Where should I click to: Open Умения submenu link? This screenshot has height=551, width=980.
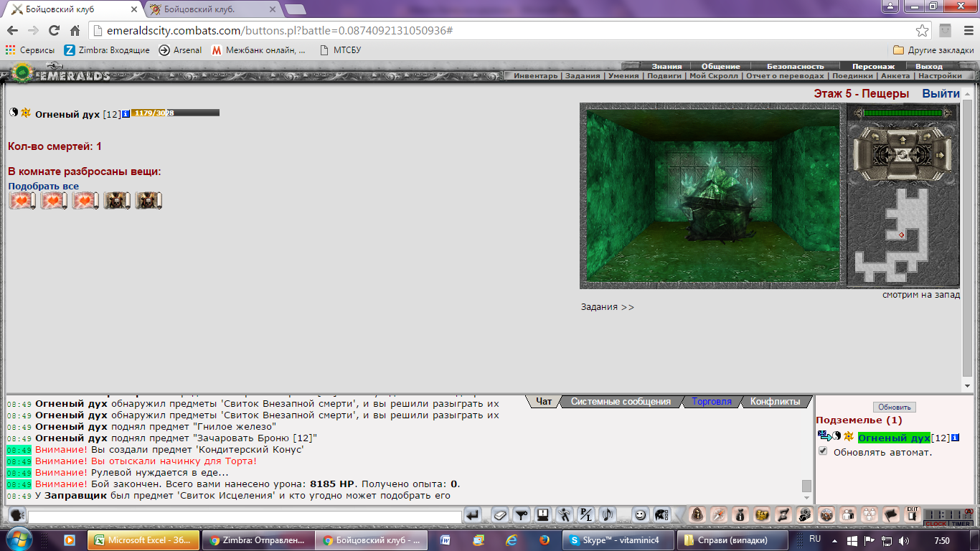click(623, 75)
